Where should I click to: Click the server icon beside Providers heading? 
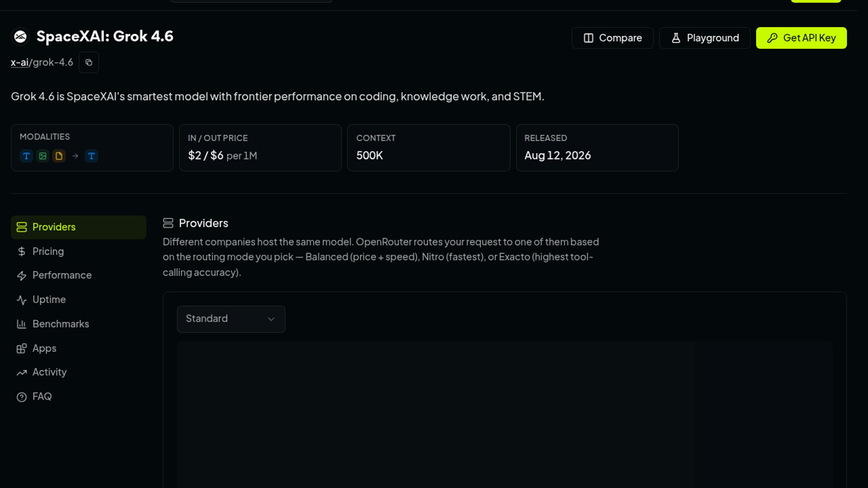[168, 223]
